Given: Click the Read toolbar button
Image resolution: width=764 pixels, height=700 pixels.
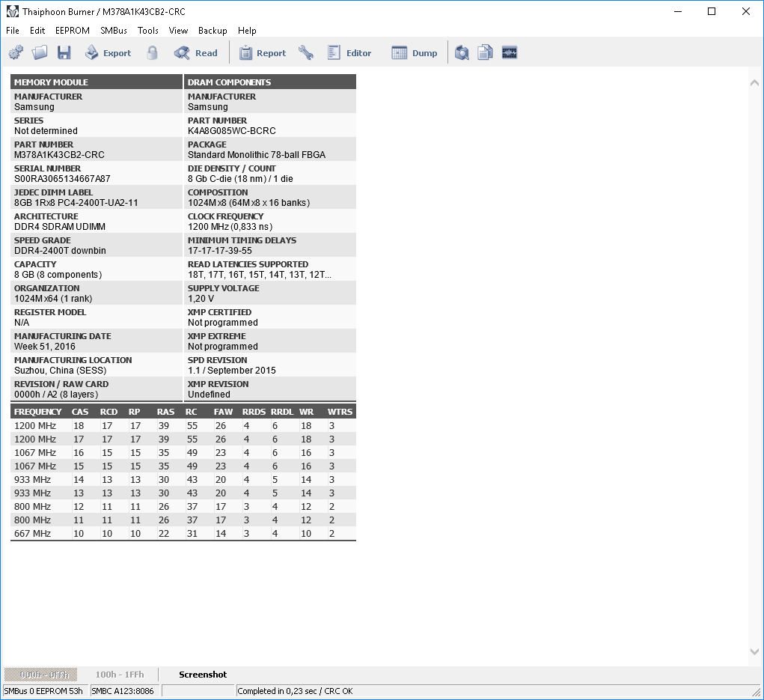Looking at the screenshot, I should [196, 52].
